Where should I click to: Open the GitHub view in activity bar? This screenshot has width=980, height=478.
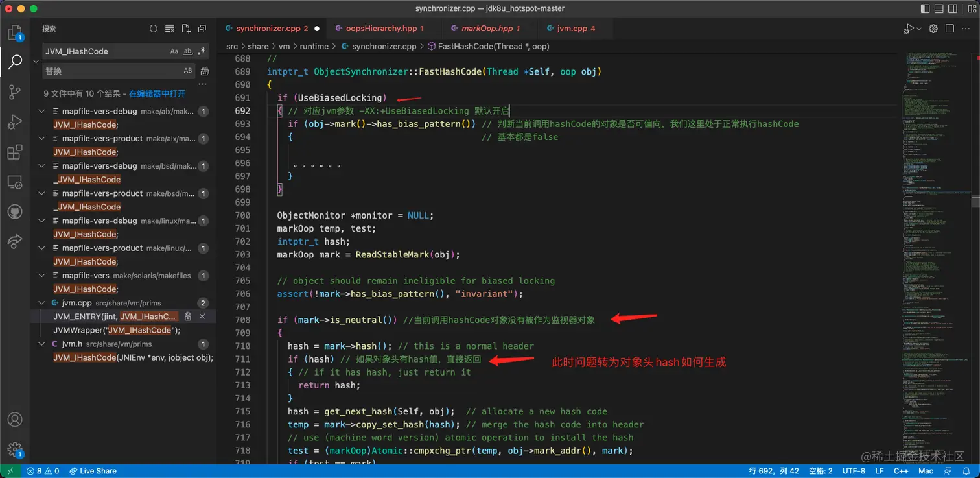[15, 212]
